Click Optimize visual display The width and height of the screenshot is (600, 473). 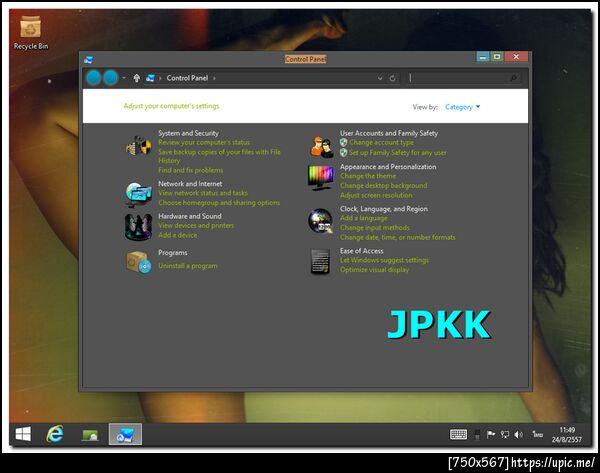[x=374, y=270]
